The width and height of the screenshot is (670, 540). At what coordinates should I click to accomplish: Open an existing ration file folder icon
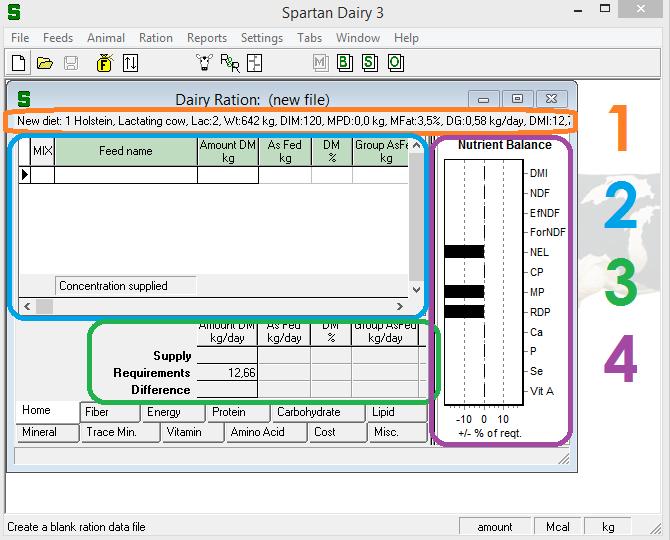click(x=44, y=63)
